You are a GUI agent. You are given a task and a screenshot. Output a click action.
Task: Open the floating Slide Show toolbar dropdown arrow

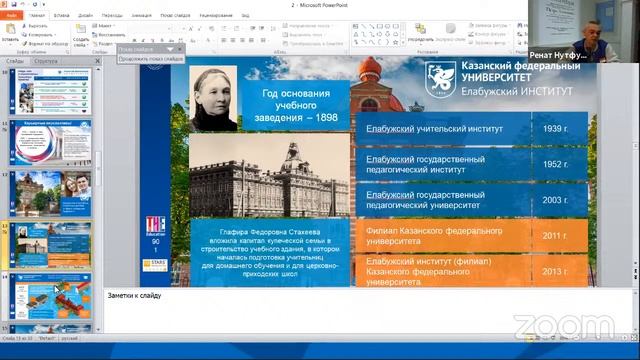[170, 49]
